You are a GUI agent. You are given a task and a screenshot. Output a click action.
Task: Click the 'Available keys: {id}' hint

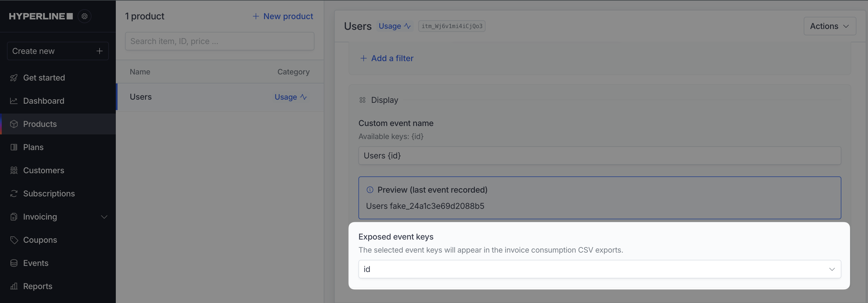[391, 136]
